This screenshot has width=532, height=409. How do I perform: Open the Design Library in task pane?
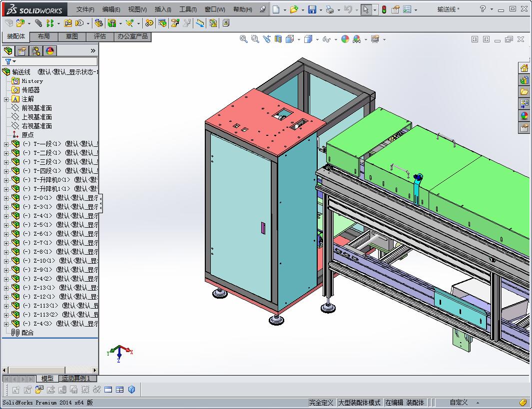524,80
